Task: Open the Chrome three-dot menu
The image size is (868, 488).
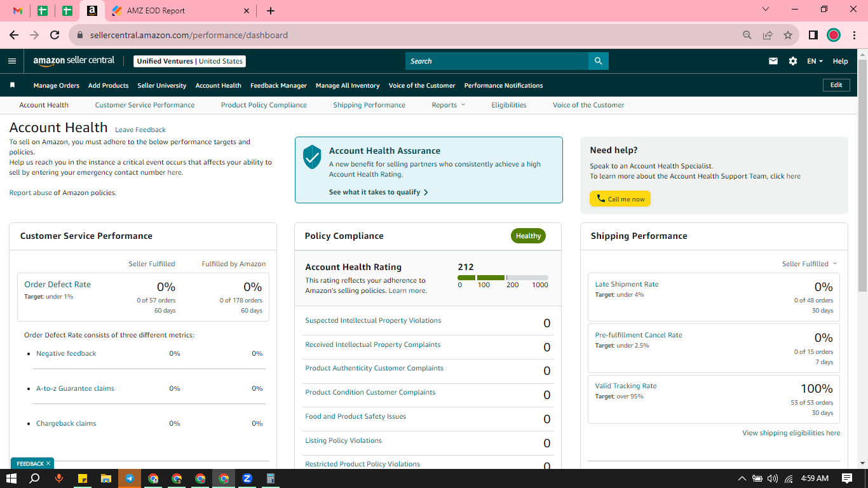Action: (x=853, y=35)
